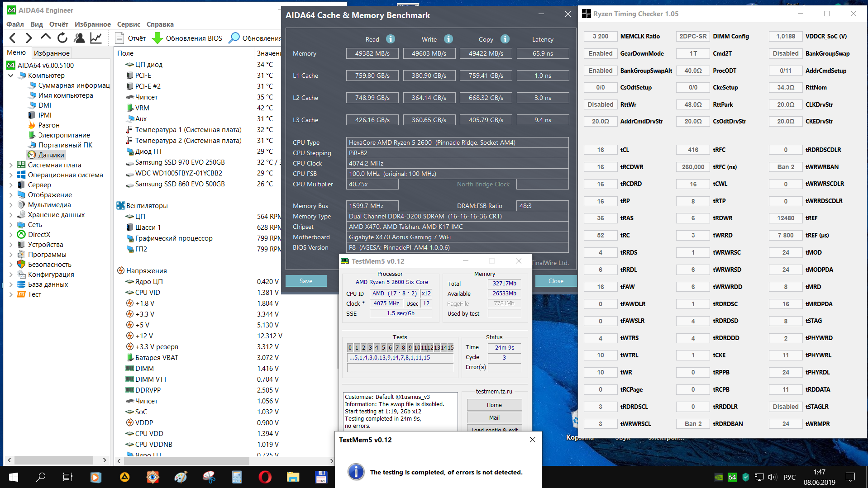Image resolution: width=868 pixels, height=488 pixels.
Task: Click the Write info icon in benchmark
Action: point(448,39)
